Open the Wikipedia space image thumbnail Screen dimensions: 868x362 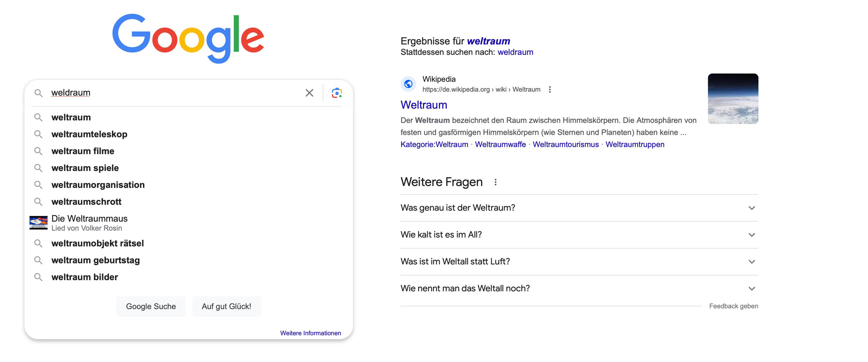point(732,99)
